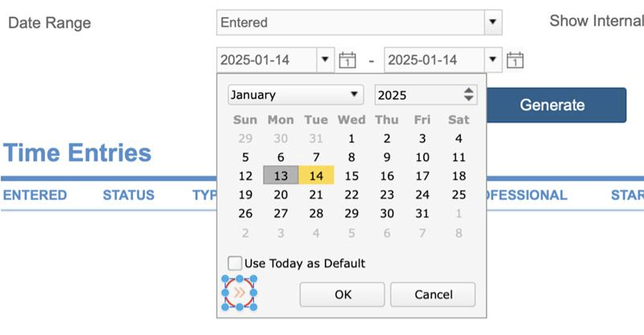The image size is (644, 335).
Task: Sort by the ENTERED column header
Action: pyautogui.click(x=35, y=195)
